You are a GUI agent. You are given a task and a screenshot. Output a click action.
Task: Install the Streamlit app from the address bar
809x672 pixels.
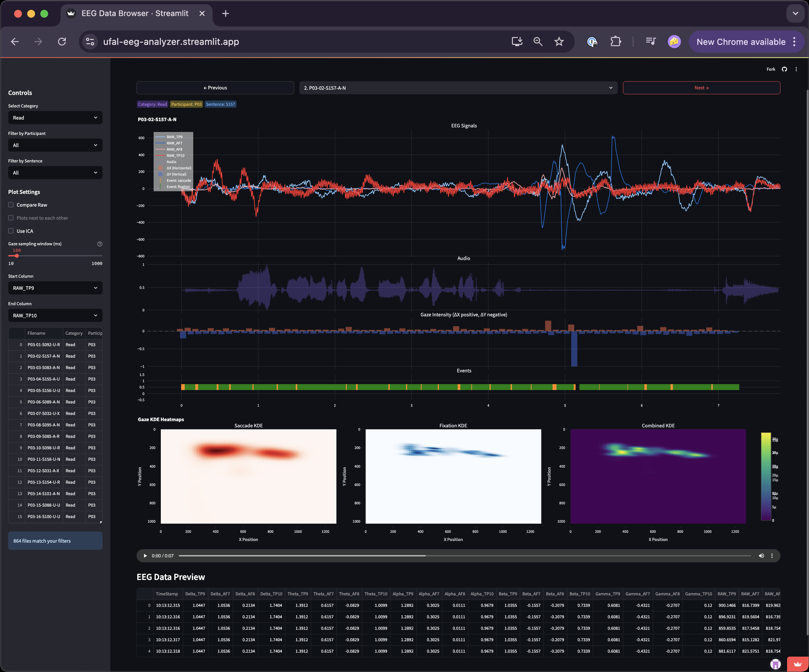coord(517,42)
